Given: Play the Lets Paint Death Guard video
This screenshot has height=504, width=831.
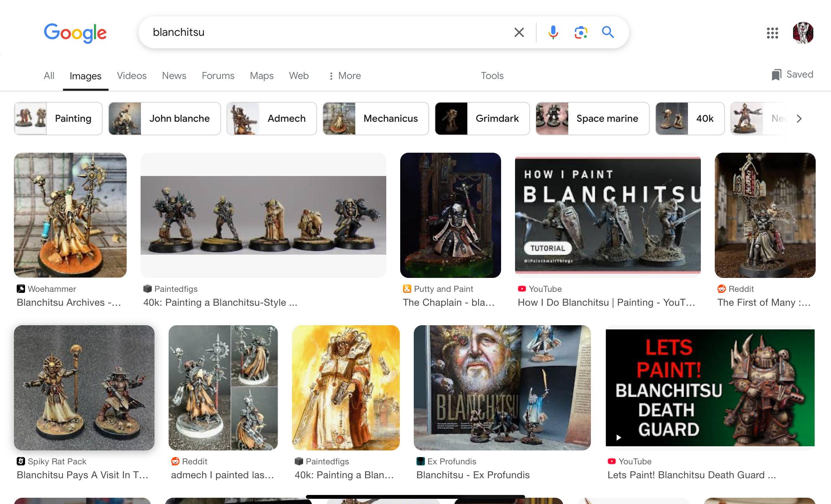Looking at the screenshot, I should tap(618, 437).
